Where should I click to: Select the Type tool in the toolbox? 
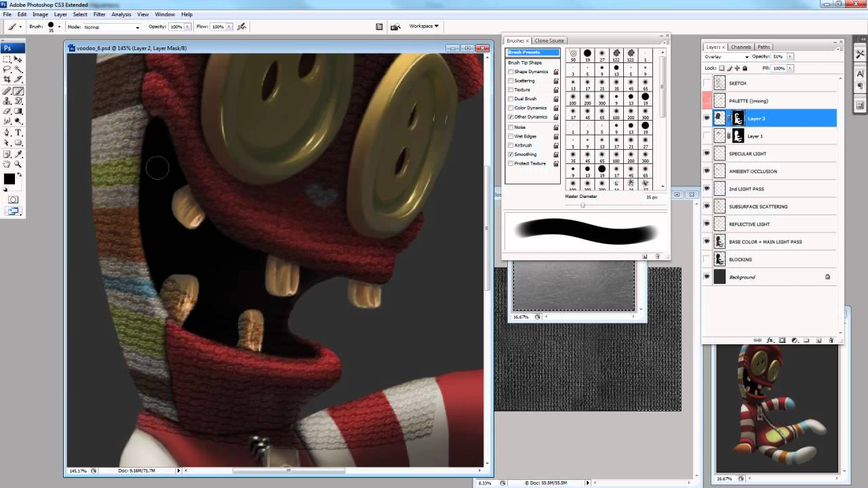point(18,132)
